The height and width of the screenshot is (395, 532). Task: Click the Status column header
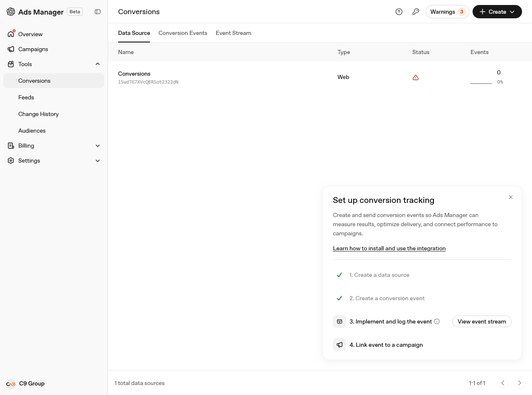point(421,52)
